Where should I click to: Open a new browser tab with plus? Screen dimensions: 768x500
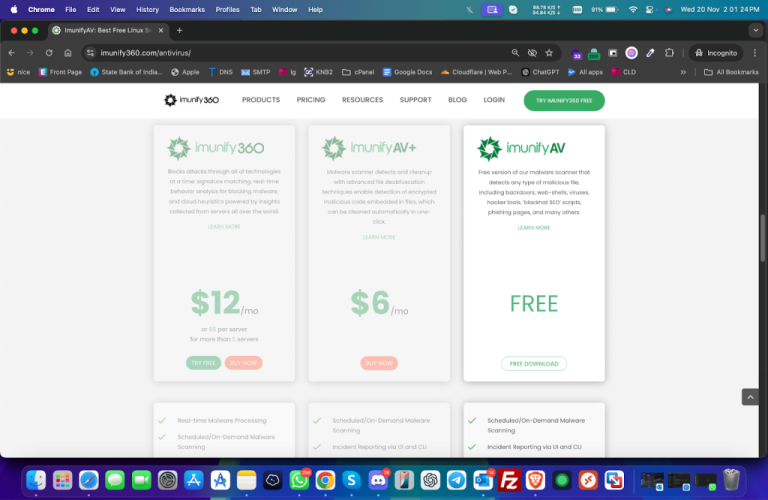[180, 30]
